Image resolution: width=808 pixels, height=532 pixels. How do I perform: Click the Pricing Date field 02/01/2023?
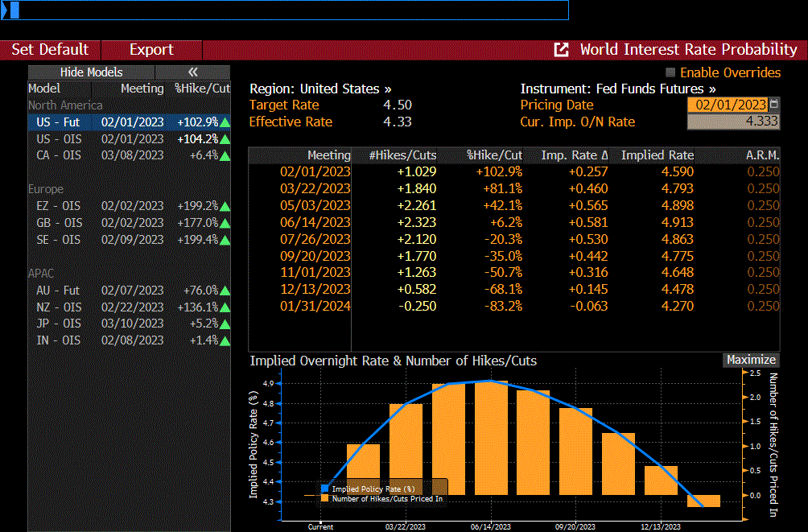click(x=728, y=105)
